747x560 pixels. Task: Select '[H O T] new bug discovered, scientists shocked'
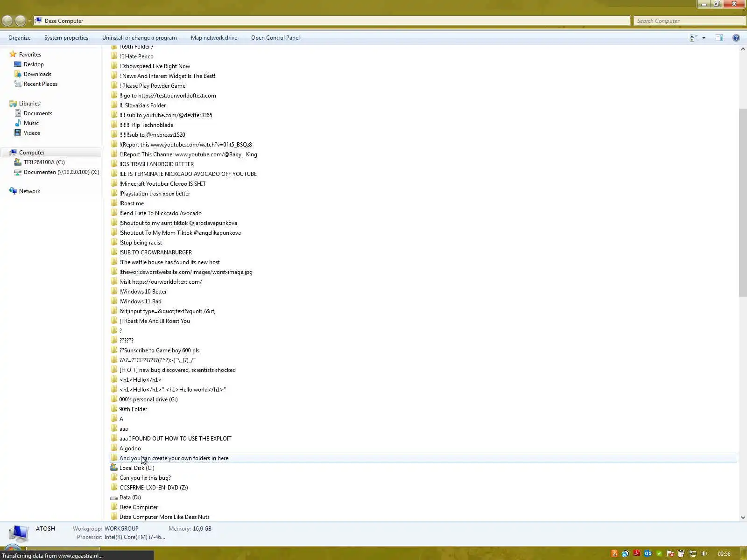(x=177, y=370)
